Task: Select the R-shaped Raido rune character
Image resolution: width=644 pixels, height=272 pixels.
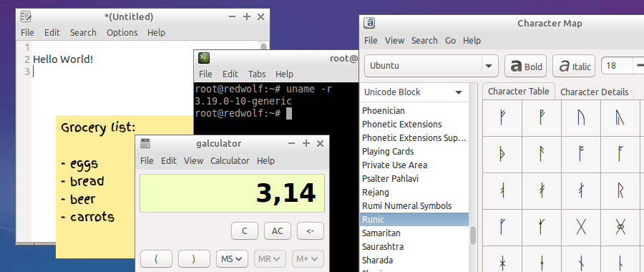Action: 620,190
